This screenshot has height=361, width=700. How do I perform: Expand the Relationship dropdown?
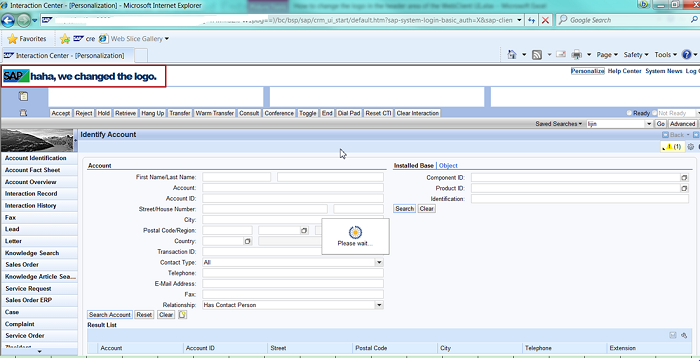click(379, 305)
